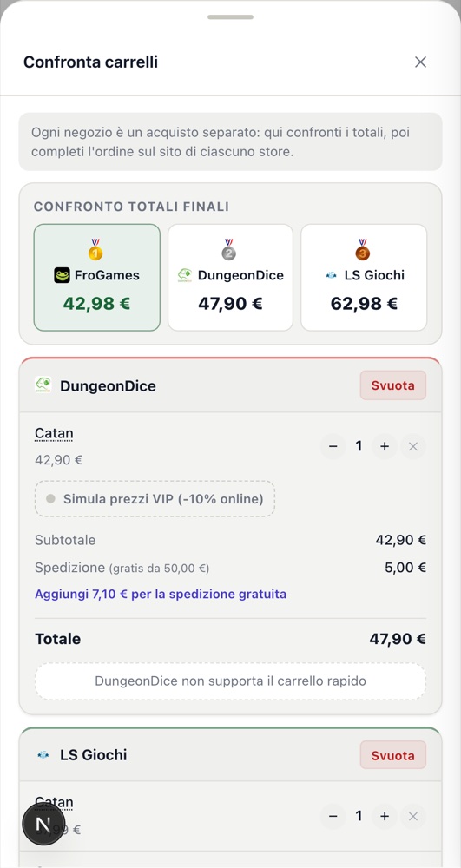
Task: Empty the LS Giochi cart with Svuota
Action: [393, 755]
